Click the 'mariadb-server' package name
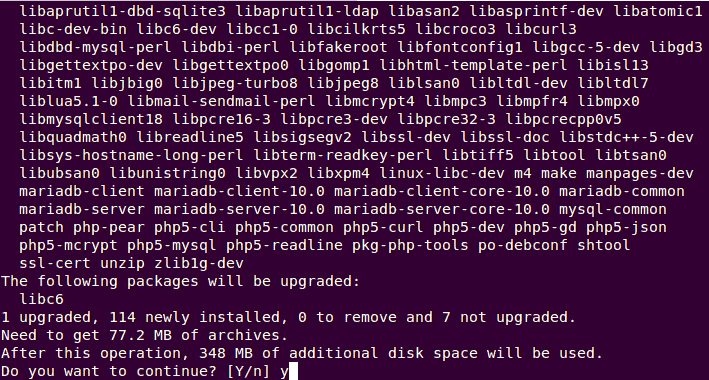709x380 pixels. coord(82,209)
